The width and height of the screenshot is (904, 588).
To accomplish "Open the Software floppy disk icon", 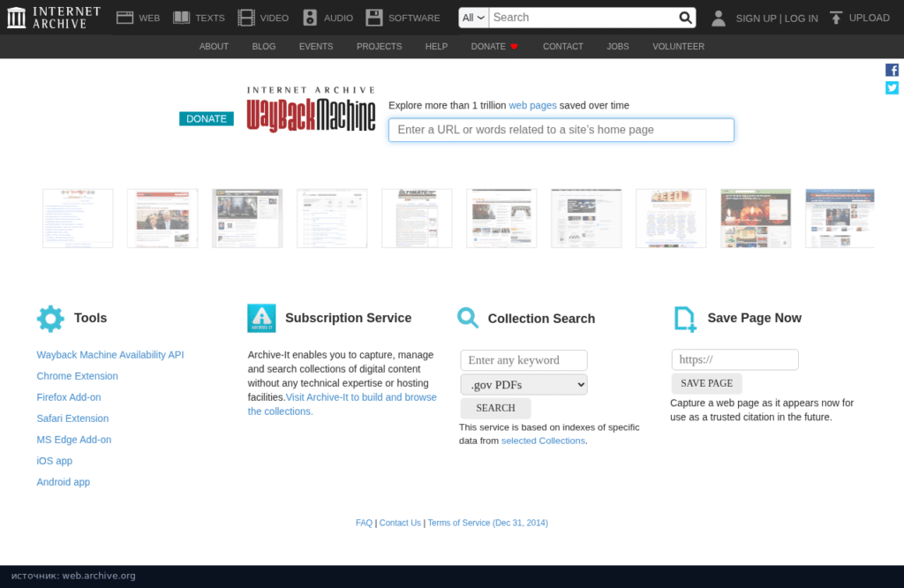I will (374, 18).
